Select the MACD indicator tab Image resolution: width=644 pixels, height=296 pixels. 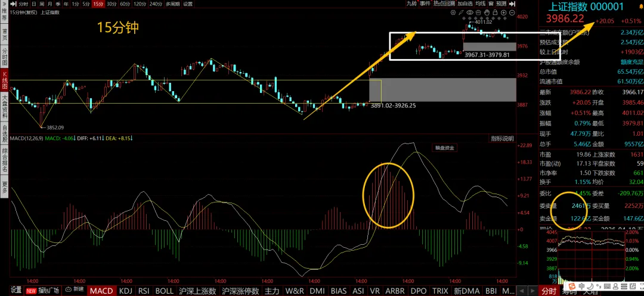click(x=101, y=290)
